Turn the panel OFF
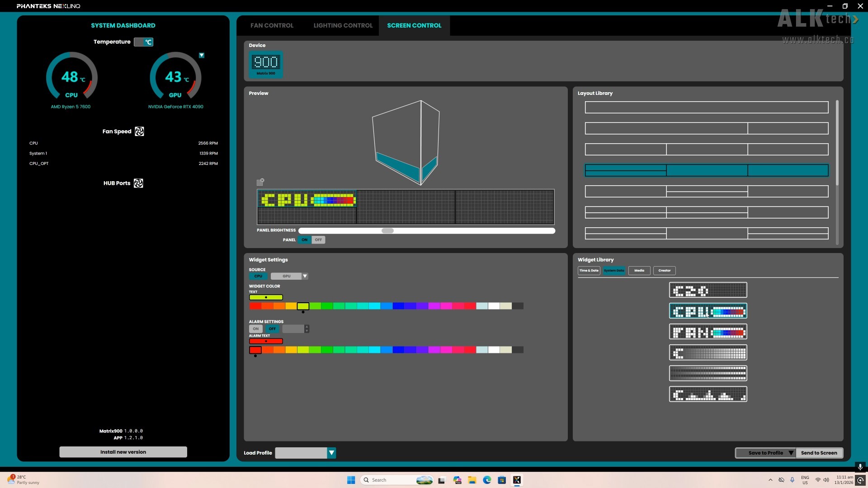 (319, 239)
